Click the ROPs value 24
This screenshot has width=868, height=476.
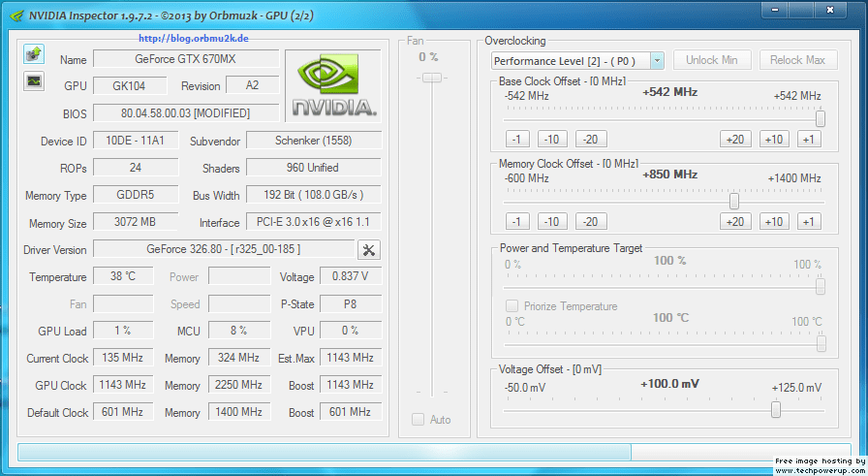(x=136, y=168)
